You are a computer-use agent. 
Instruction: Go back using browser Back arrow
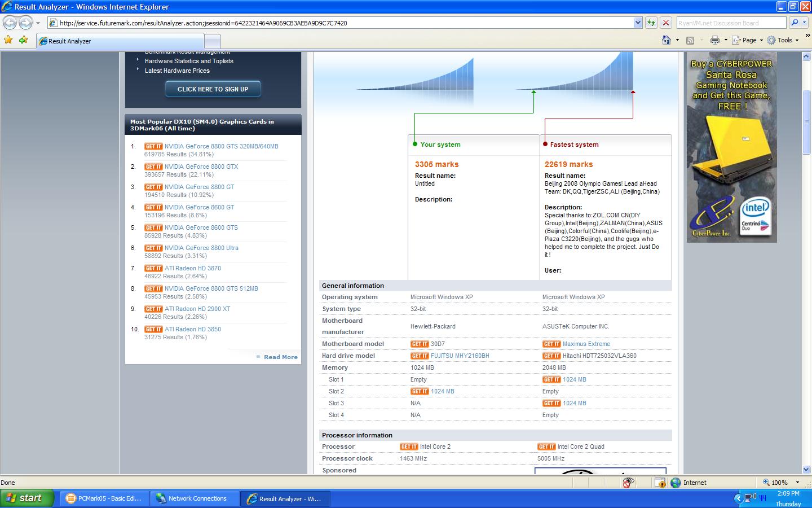point(10,23)
